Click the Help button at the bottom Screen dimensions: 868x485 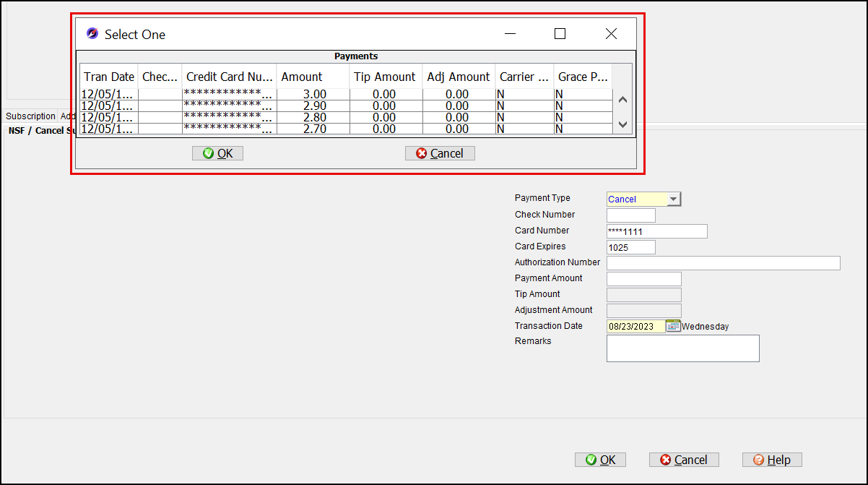771,460
